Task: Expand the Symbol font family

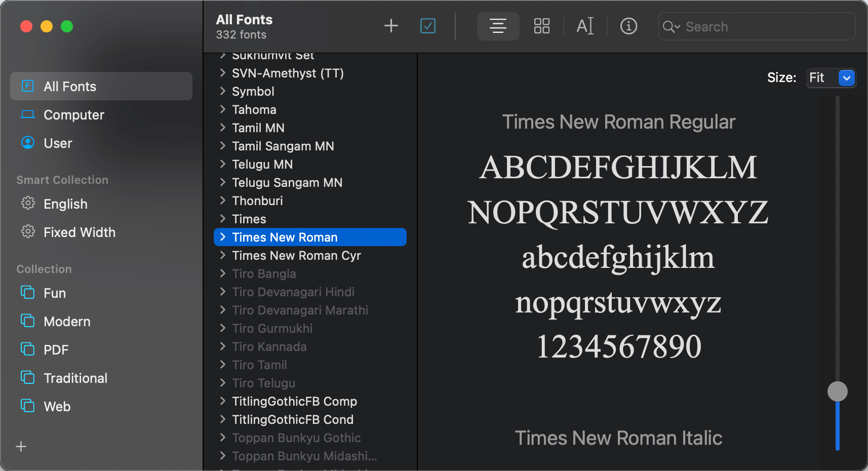Action: (x=223, y=91)
